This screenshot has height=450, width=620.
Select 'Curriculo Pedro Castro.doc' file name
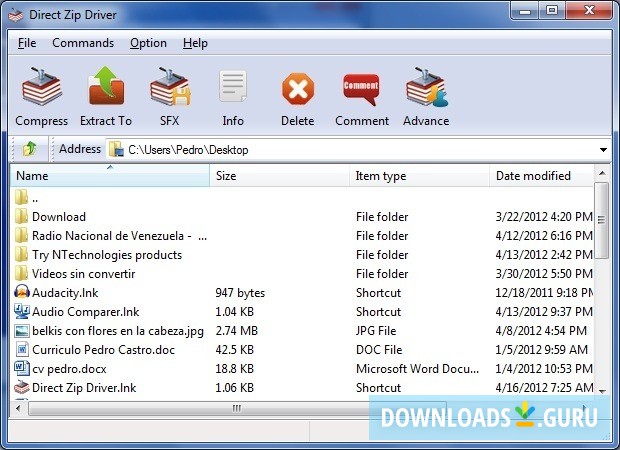coord(103,350)
